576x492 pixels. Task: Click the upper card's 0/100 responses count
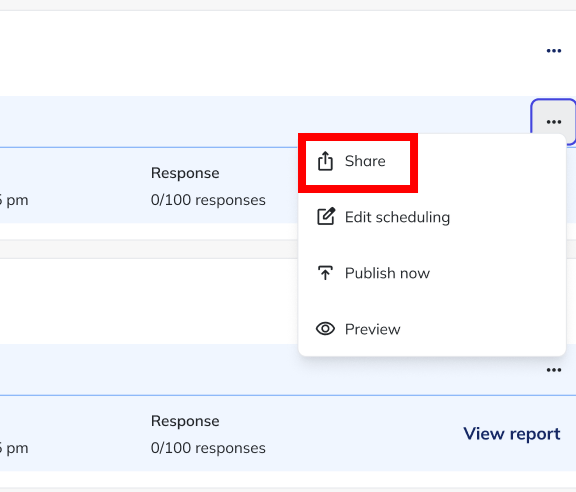point(208,200)
